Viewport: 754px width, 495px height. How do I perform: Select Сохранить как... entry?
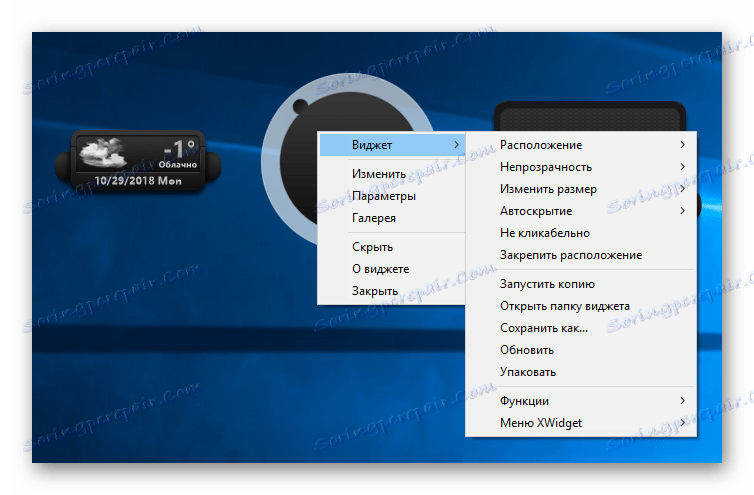pyautogui.click(x=581, y=328)
